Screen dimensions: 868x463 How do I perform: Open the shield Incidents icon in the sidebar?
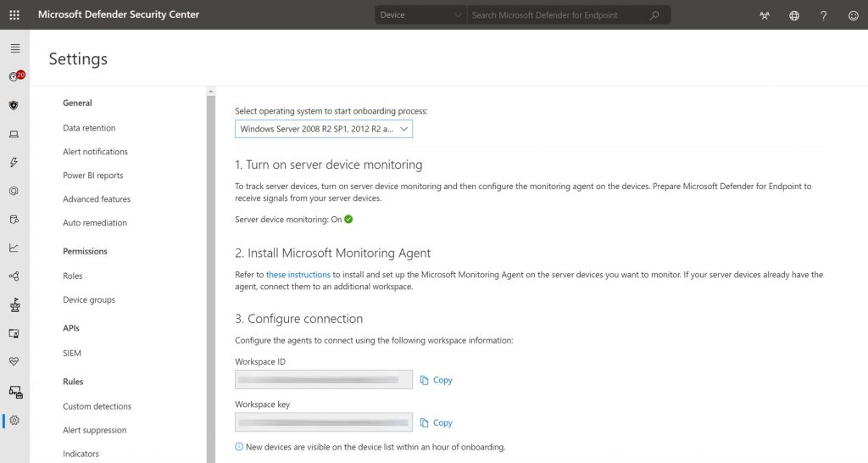[14, 105]
